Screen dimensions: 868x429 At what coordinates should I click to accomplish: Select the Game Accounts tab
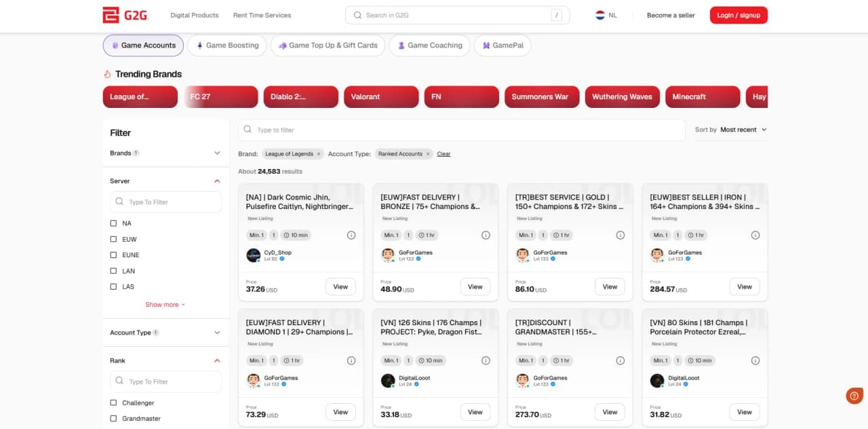(143, 45)
